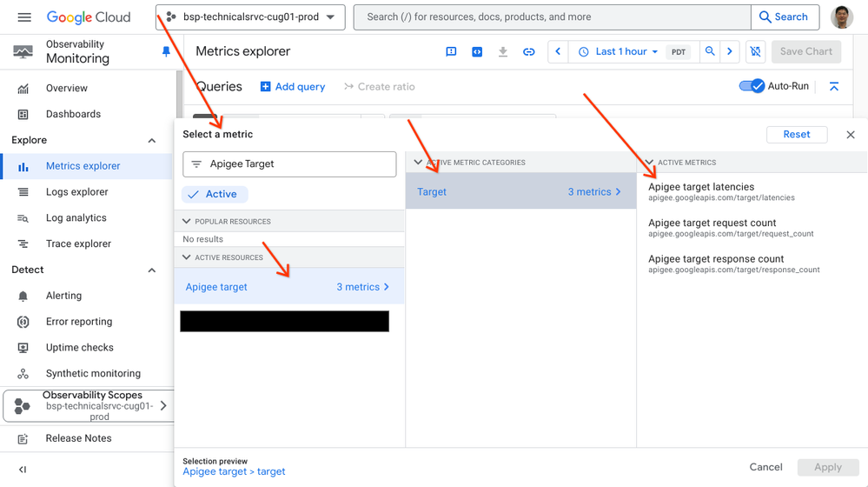Screen dimensions: 868x487
Task: Collapse the sidebar navigation arrow
Action: coord(23,470)
